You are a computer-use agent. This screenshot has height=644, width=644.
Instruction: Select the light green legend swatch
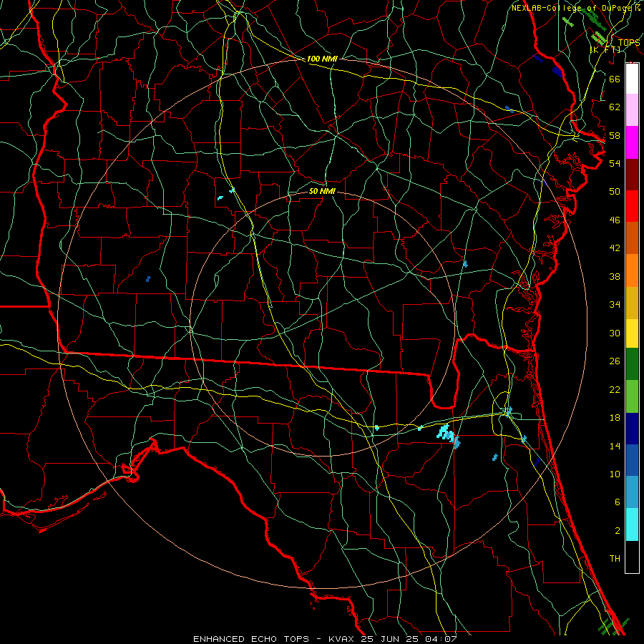coord(632,396)
